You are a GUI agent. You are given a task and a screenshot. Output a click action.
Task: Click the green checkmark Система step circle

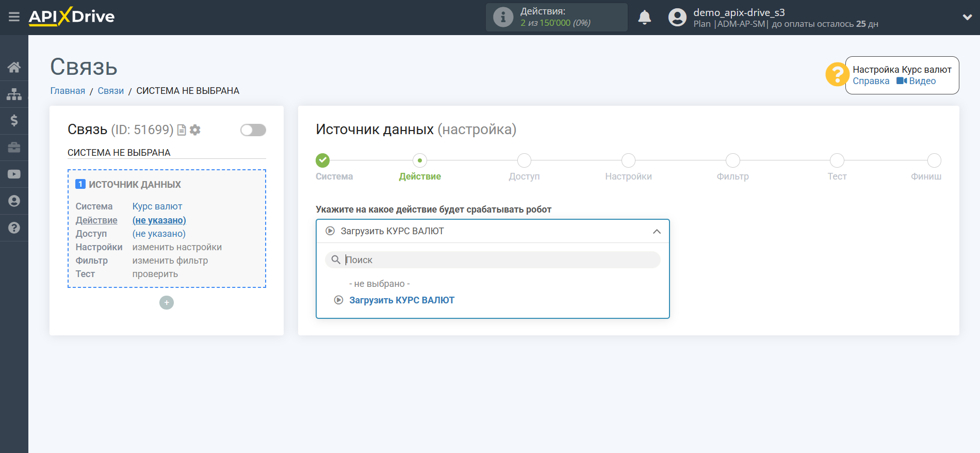click(x=323, y=160)
